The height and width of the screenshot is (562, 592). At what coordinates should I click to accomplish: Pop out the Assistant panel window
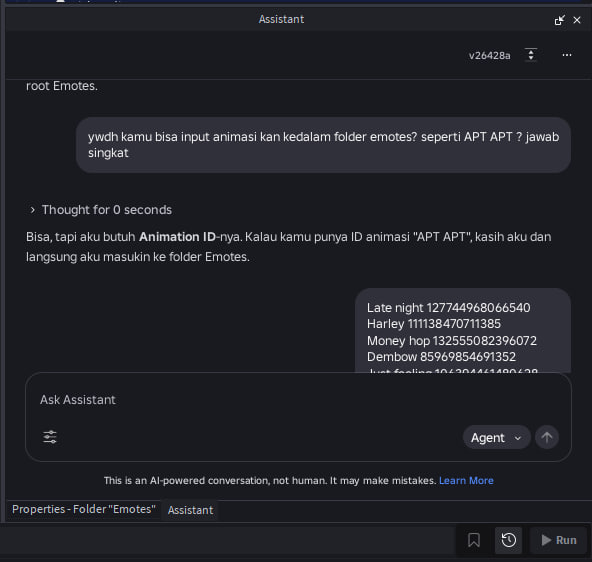559,20
